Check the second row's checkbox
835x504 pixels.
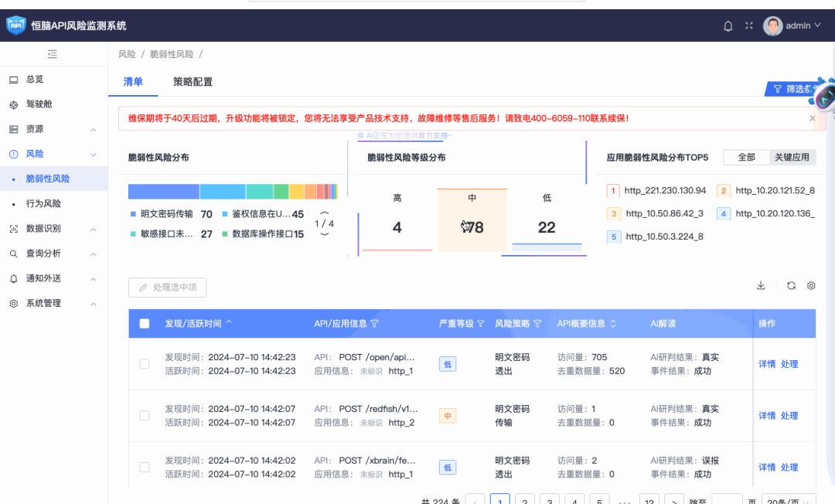pyautogui.click(x=145, y=416)
